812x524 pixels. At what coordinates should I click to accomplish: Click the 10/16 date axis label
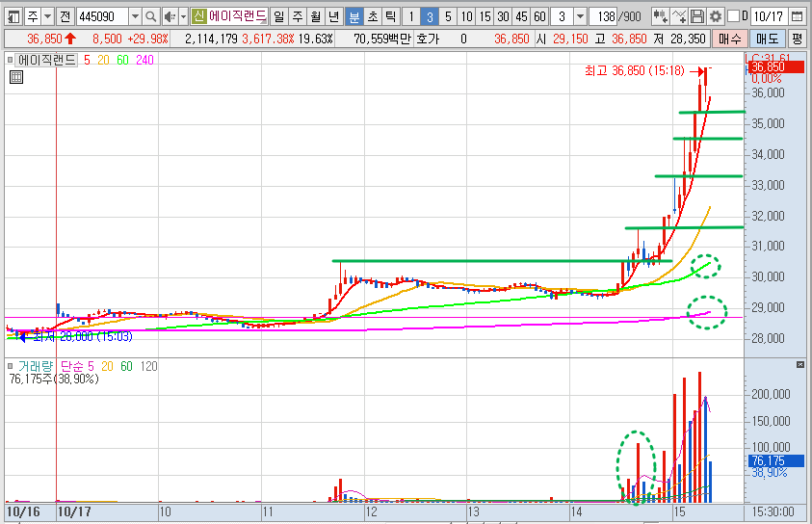point(23,512)
